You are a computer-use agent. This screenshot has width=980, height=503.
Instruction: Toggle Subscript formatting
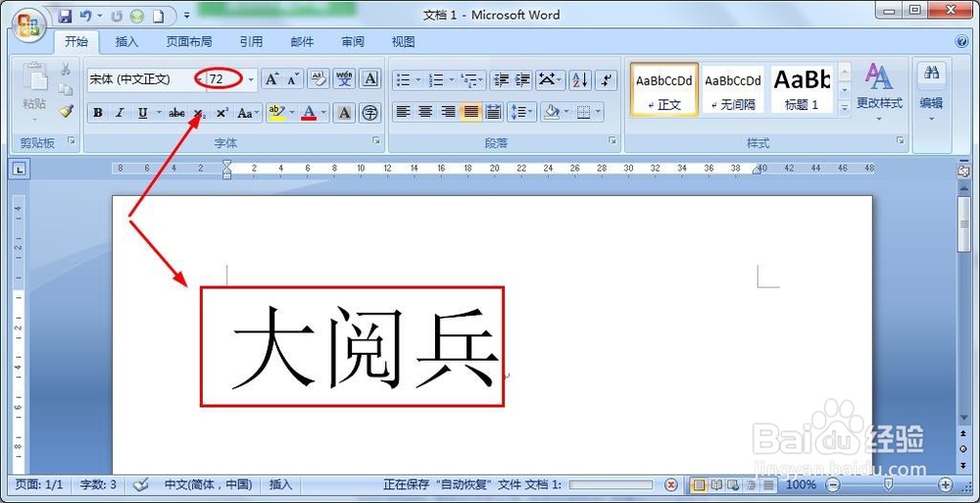(199, 113)
